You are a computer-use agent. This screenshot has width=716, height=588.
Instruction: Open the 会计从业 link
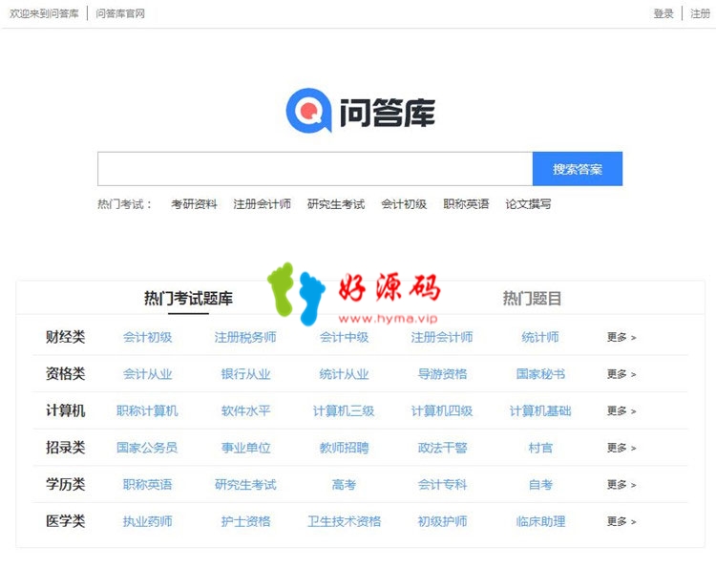[147, 374]
